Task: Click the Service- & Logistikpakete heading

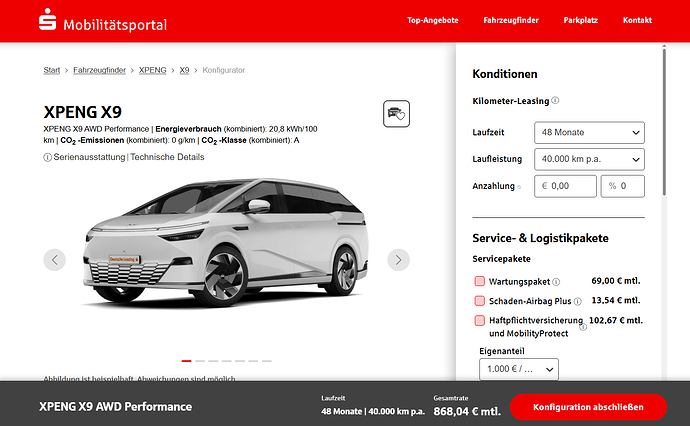Action: pos(540,238)
